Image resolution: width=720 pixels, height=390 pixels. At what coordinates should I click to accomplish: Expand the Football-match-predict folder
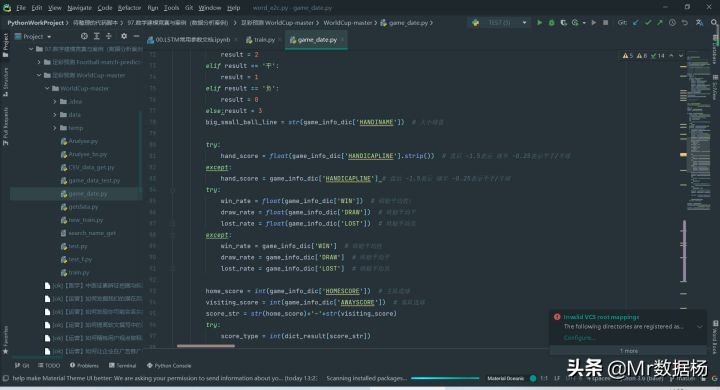(x=39, y=62)
